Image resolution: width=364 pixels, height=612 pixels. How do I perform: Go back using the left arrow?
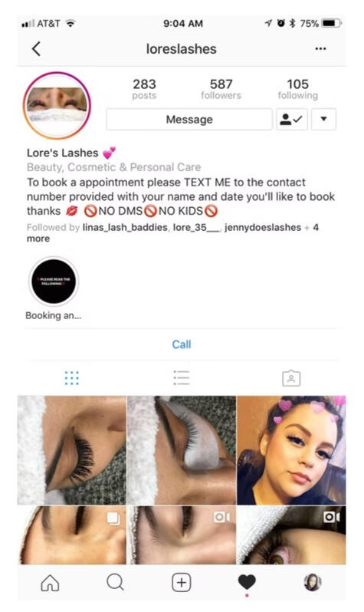tap(36, 49)
